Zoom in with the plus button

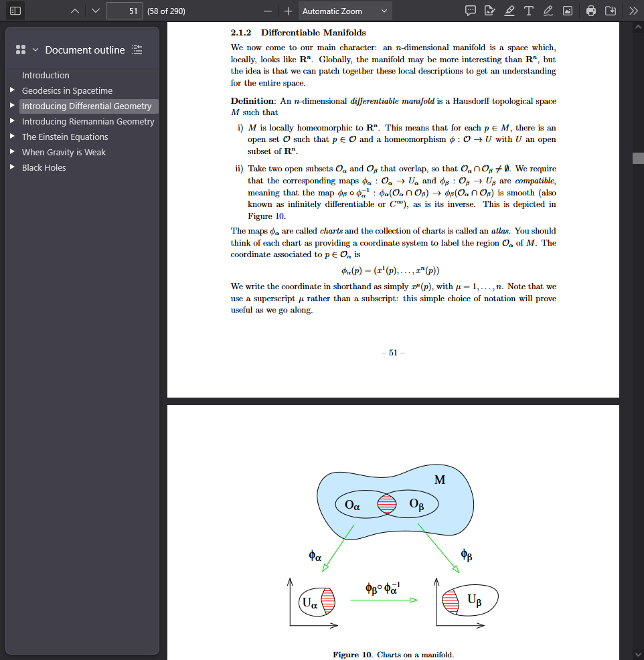coord(289,11)
